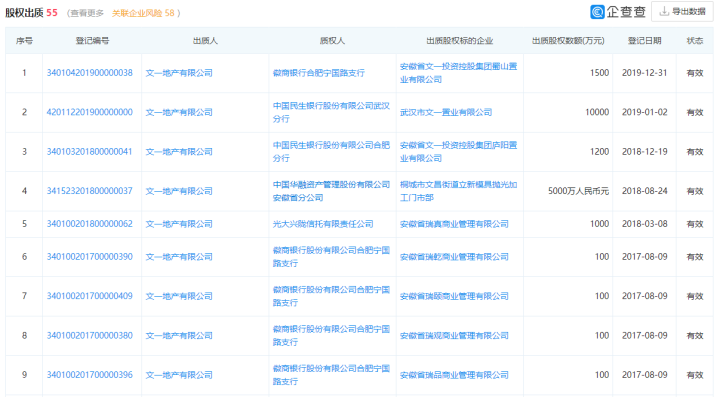
Task: Click the 序号 column header
Action: pos(24,41)
